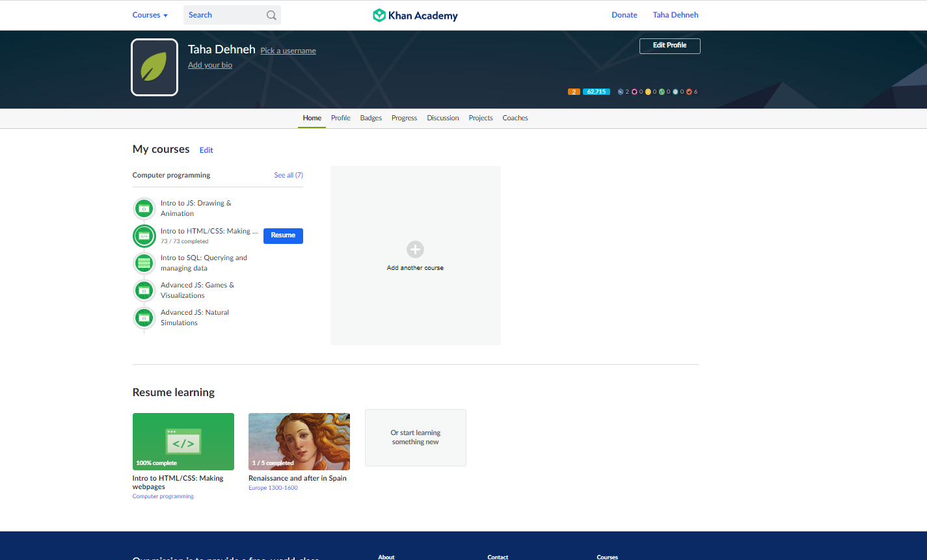This screenshot has width=927, height=560.
Task: Click Edit next to My courses
Action: click(206, 150)
